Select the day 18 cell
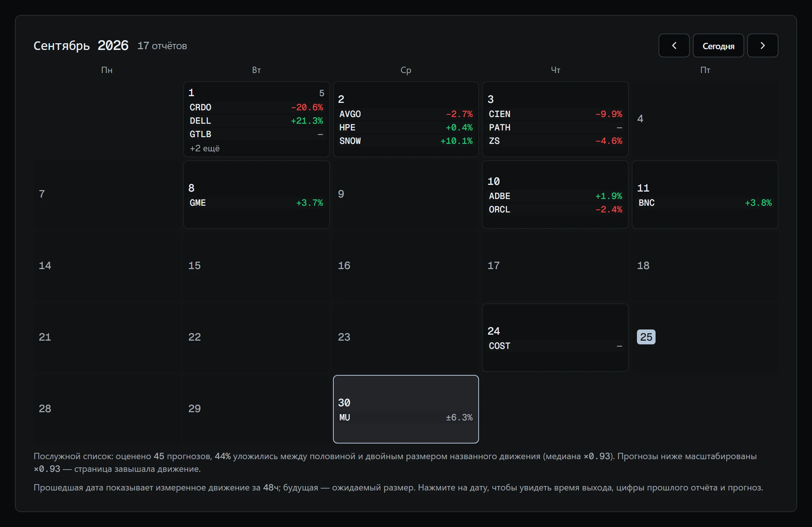 point(705,266)
